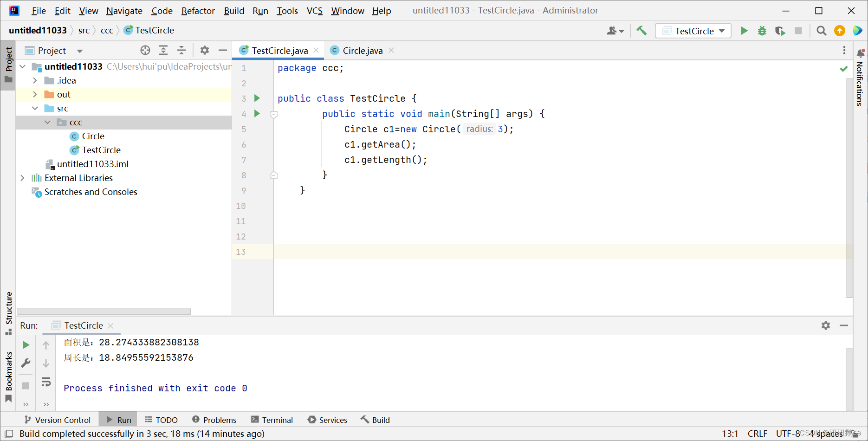Open the TestCircle run configuration dropdown
The width and height of the screenshot is (868, 441).
click(693, 31)
